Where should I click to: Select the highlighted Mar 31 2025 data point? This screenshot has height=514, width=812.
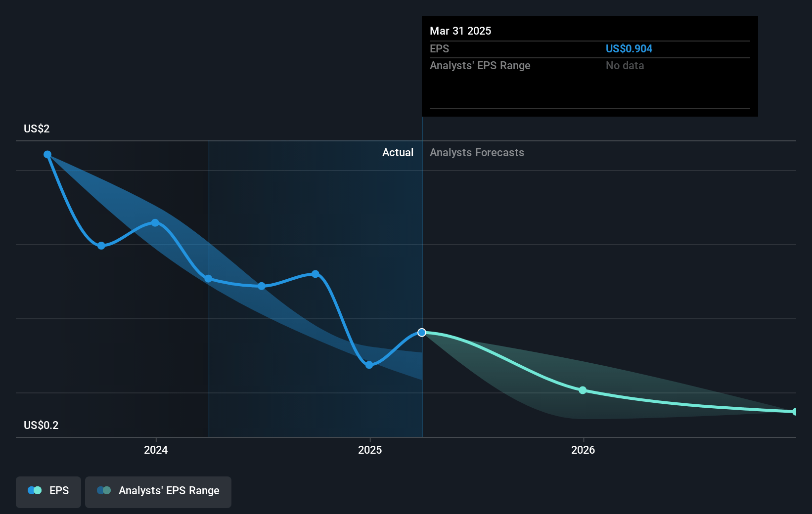[x=422, y=333]
